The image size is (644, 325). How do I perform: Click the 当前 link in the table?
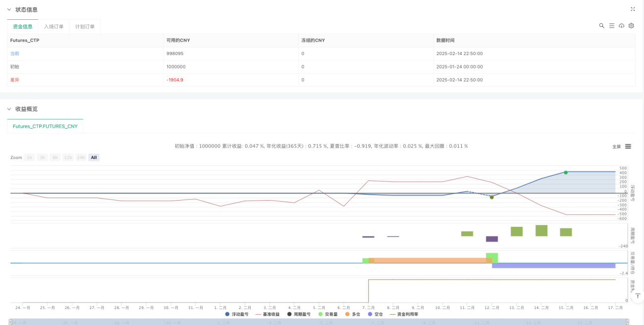(15, 54)
